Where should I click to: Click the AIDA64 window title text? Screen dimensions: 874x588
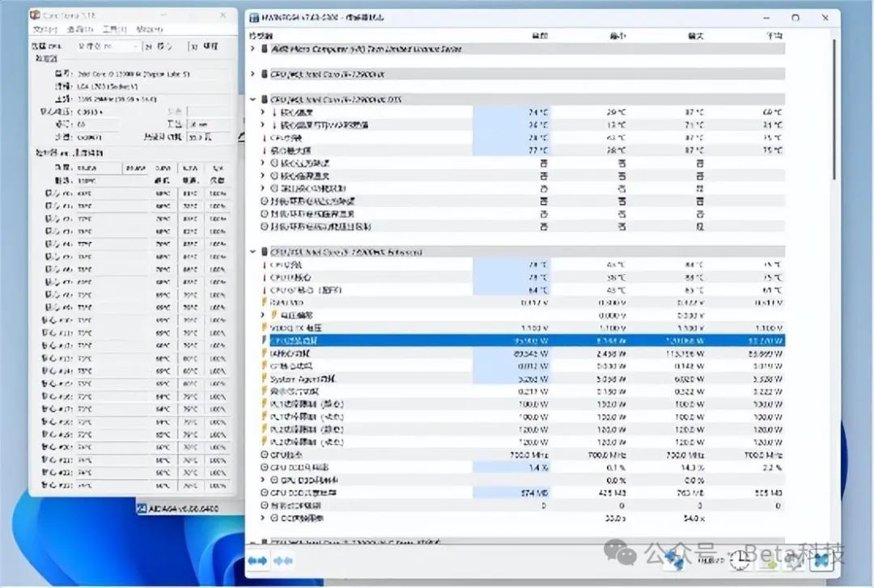(x=184, y=509)
